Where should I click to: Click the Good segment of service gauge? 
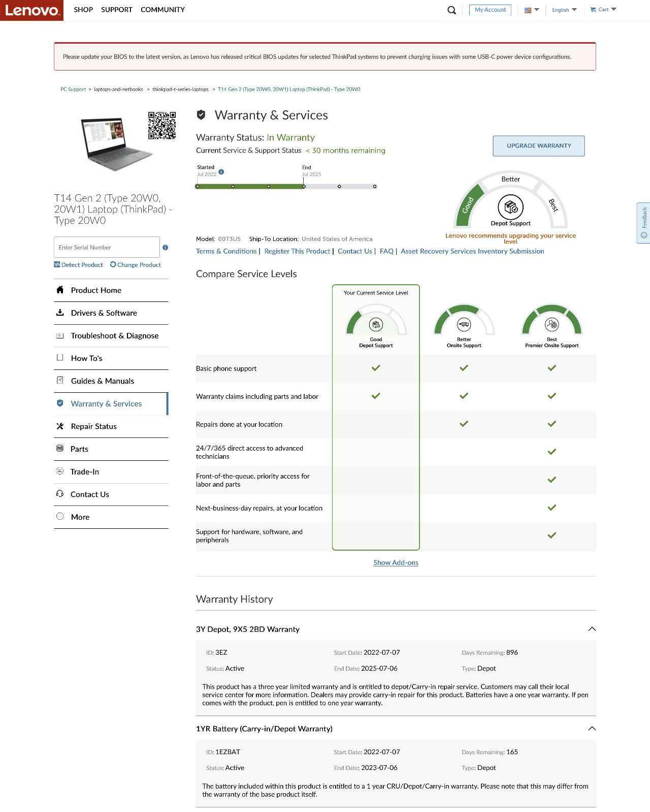click(x=469, y=205)
